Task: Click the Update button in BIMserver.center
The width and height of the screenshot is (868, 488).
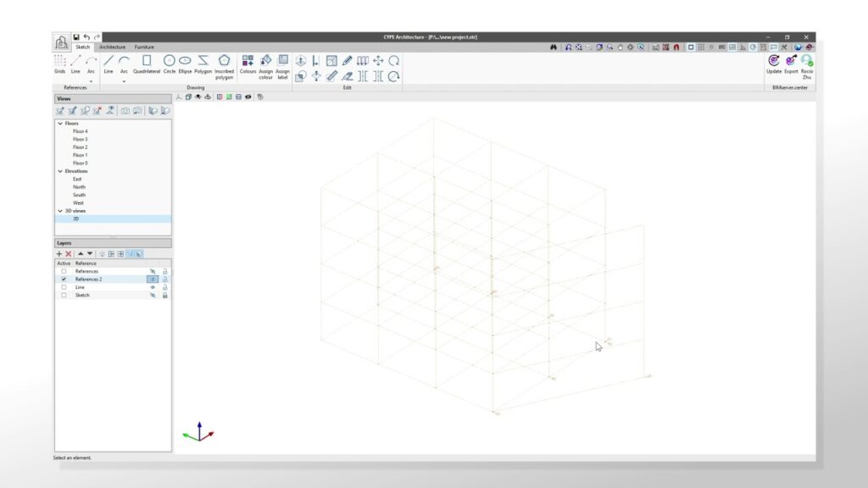Action: [774, 64]
